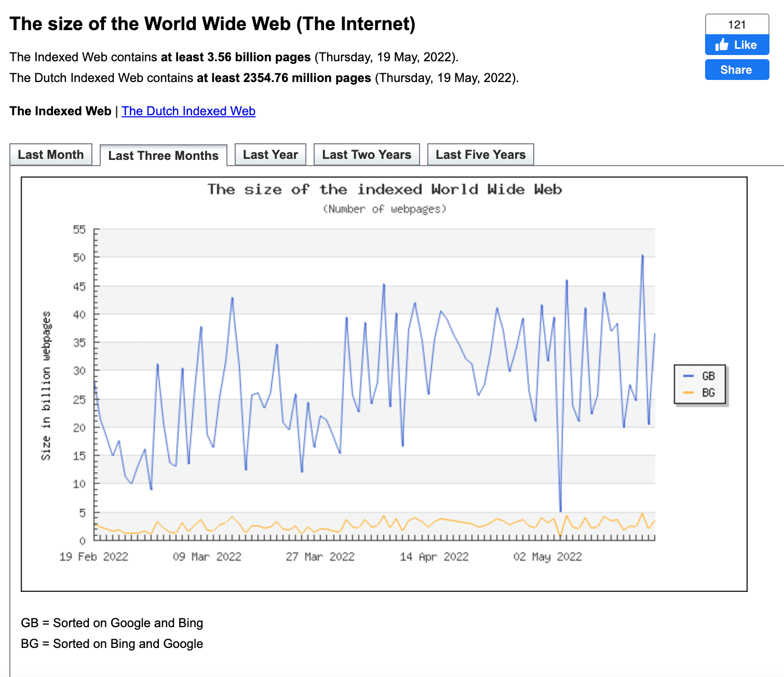Click 'BG = Sorted on Bing and Google' text
Image resolution: width=784 pixels, height=677 pixels.
pyautogui.click(x=112, y=644)
